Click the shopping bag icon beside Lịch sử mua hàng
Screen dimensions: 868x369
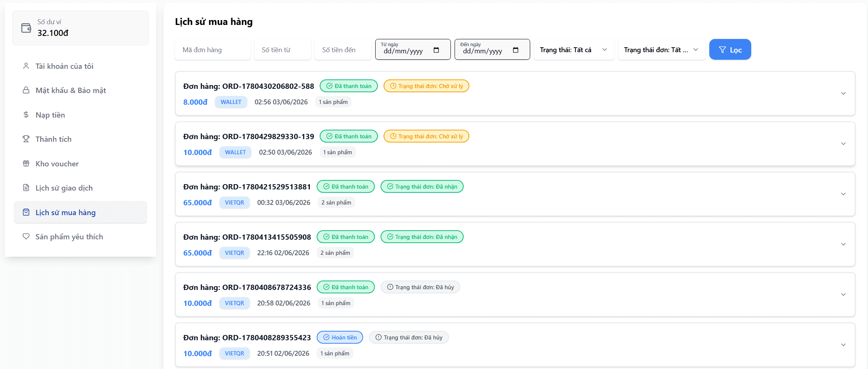26,212
